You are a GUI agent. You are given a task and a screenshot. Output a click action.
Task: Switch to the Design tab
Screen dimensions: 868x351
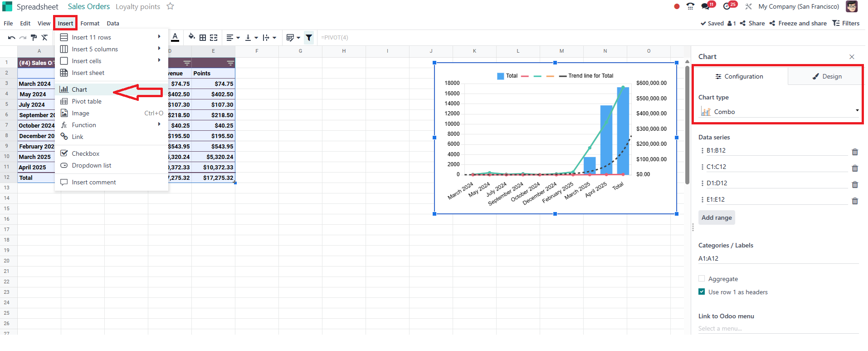827,76
